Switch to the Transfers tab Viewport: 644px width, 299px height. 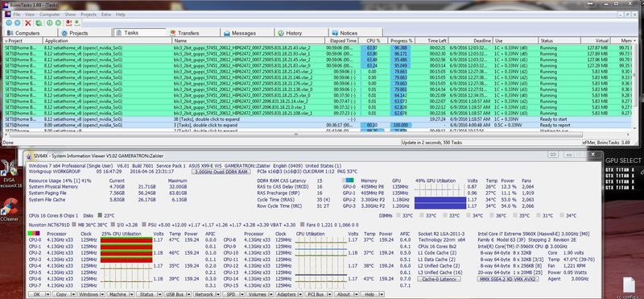point(193,33)
